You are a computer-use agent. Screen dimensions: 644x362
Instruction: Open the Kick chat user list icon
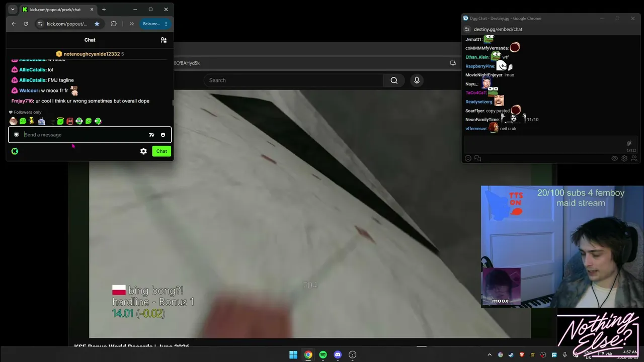pyautogui.click(x=164, y=40)
